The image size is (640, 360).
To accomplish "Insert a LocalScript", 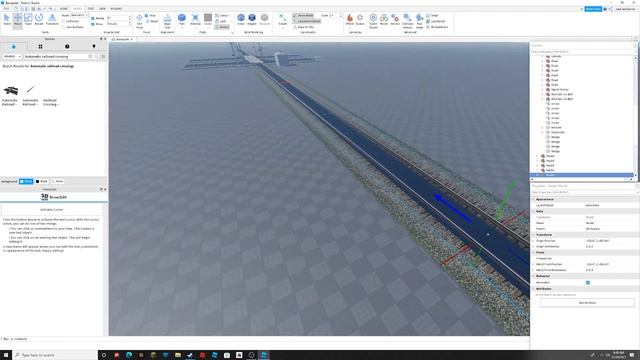I will coord(436,21).
